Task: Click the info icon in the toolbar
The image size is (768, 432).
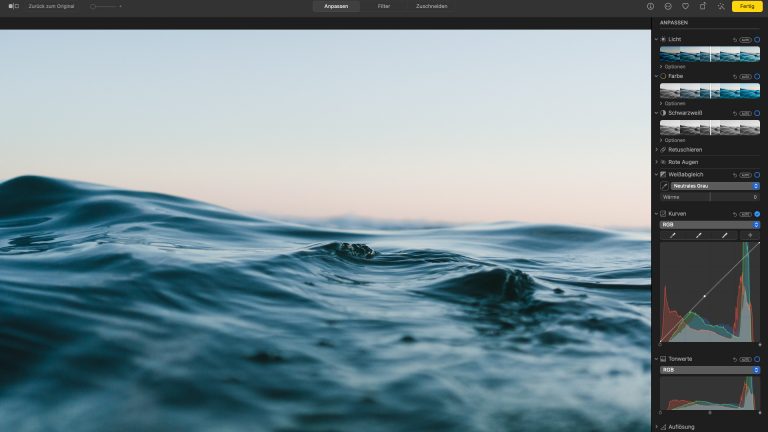Action: coord(650,6)
